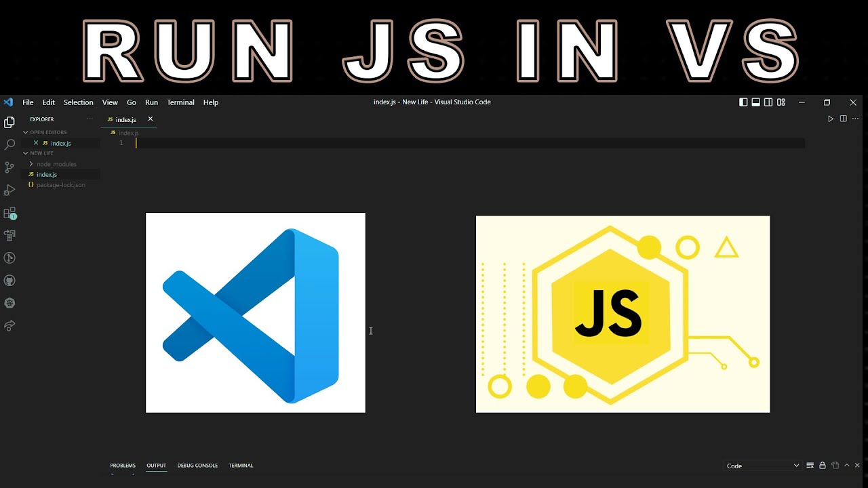The width and height of the screenshot is (868, 488).
Task: Open the Help menu
Action: pos(211,102)
